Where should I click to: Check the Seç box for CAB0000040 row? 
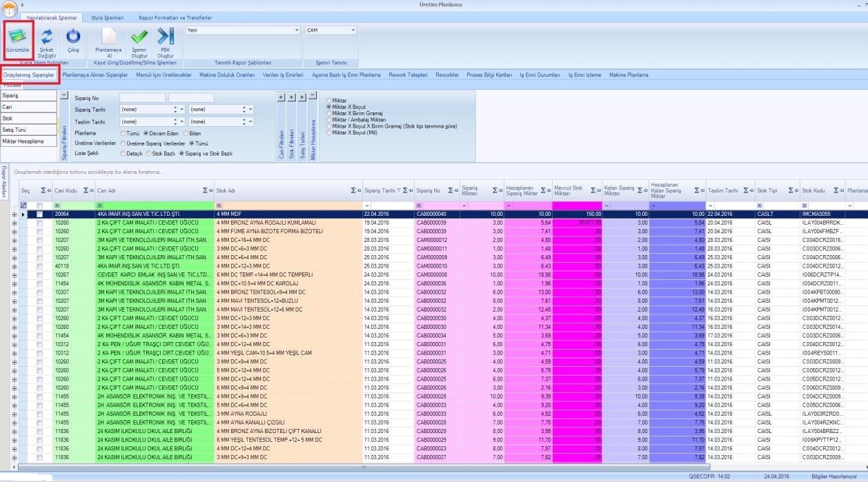coord(39,214)
